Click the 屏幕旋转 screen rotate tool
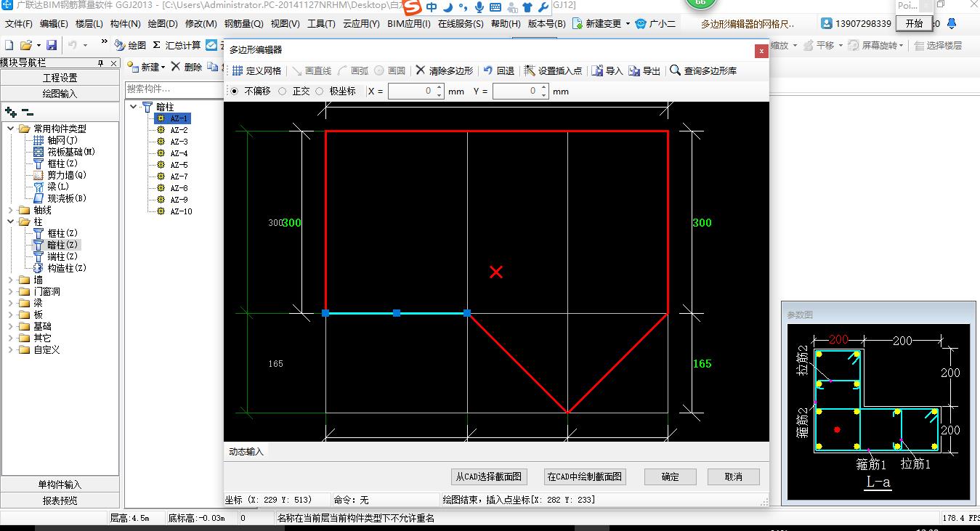 [876, 45]
